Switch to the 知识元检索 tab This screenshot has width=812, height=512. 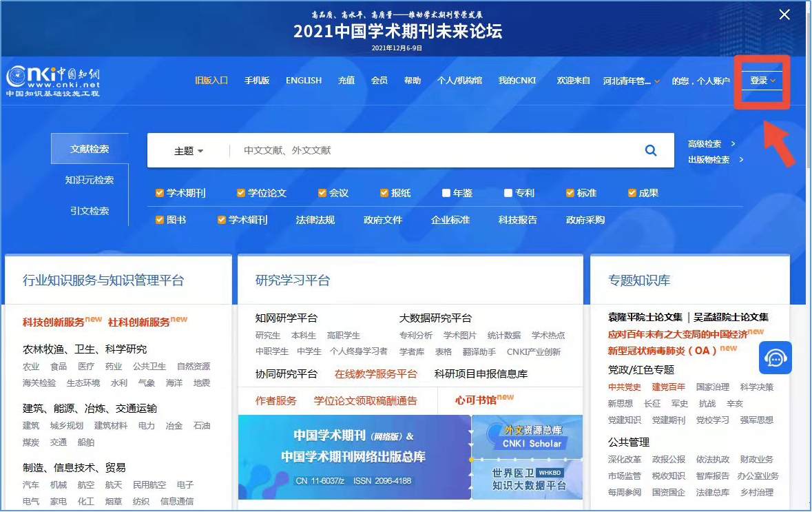click(x=90, y=180)
